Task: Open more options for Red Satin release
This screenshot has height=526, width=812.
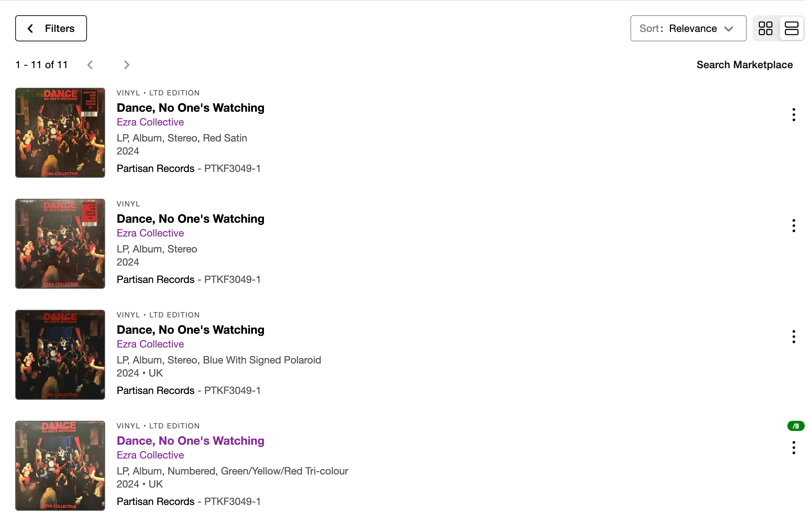Action: (794, 115)
